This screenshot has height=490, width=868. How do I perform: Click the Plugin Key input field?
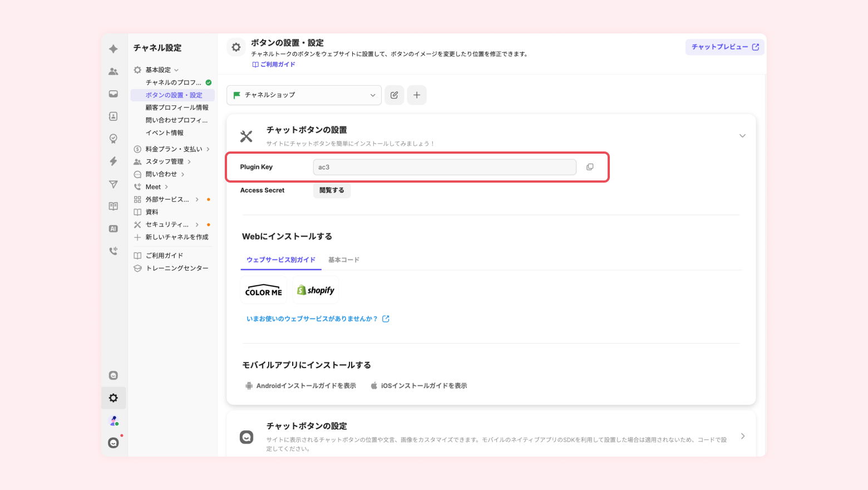pos(445,167)
